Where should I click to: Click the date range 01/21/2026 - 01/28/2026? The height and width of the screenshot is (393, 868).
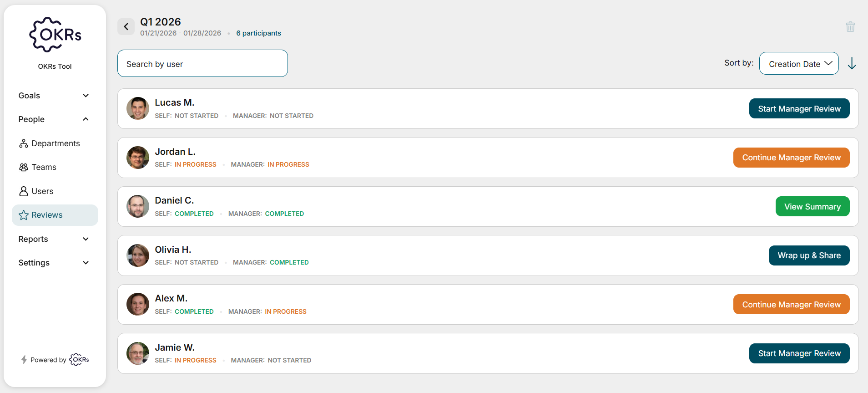click(181, 33)
